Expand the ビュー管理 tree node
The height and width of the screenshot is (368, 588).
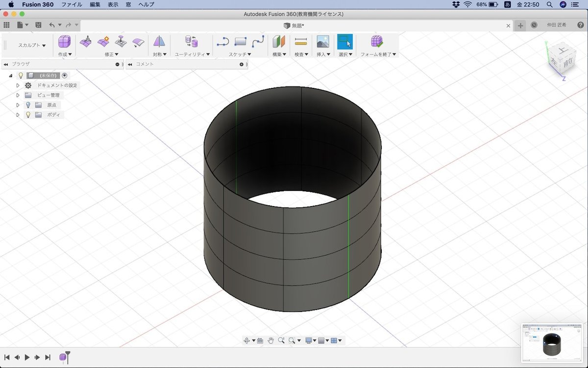[18, 95]
